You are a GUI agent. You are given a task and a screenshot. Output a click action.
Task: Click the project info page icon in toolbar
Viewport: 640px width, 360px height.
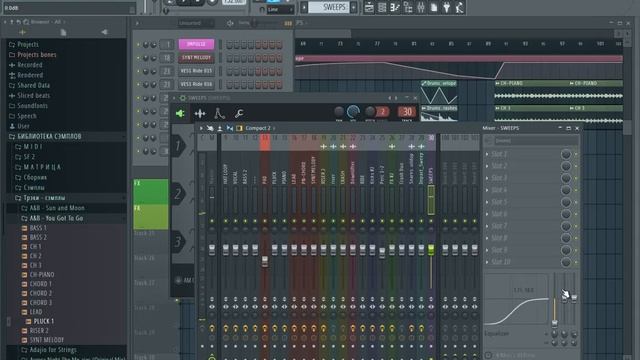pyautogui.click(x=434, y=7)
